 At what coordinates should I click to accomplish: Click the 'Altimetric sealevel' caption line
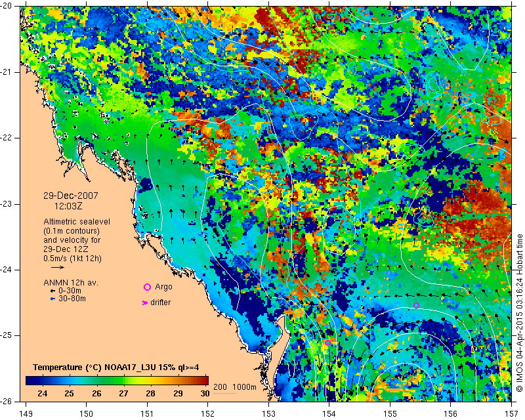77,222
